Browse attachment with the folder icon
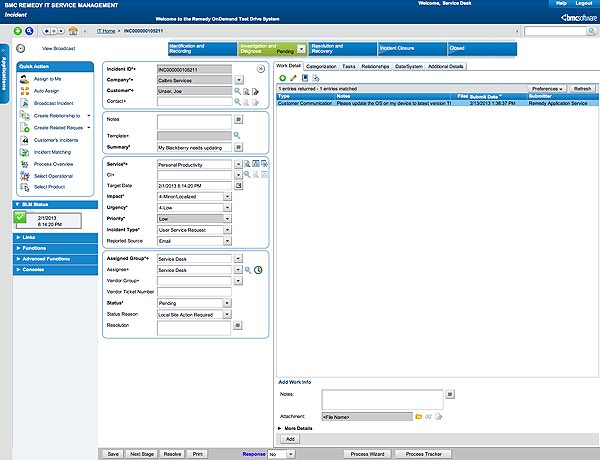This screenshot has width=600, height=460. pyautogui.click(x=419, y=417)
